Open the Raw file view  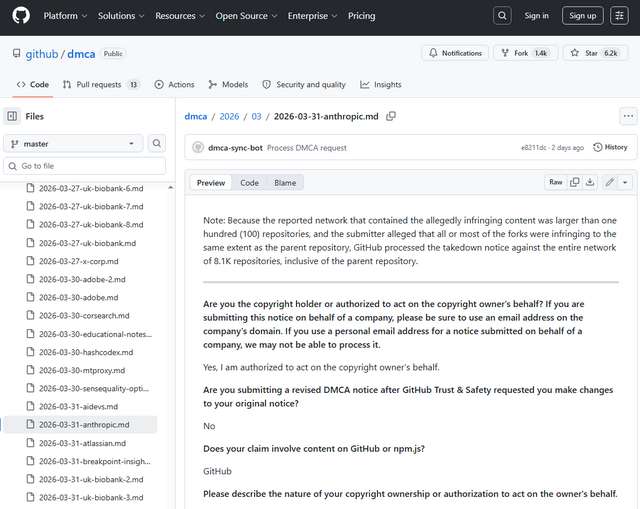tap(556, 182)
